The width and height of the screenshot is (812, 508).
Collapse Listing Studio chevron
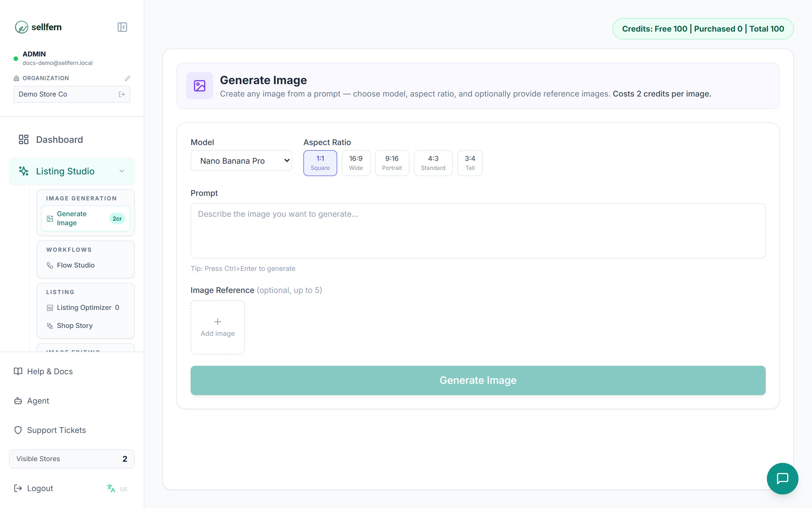point(122,171)
